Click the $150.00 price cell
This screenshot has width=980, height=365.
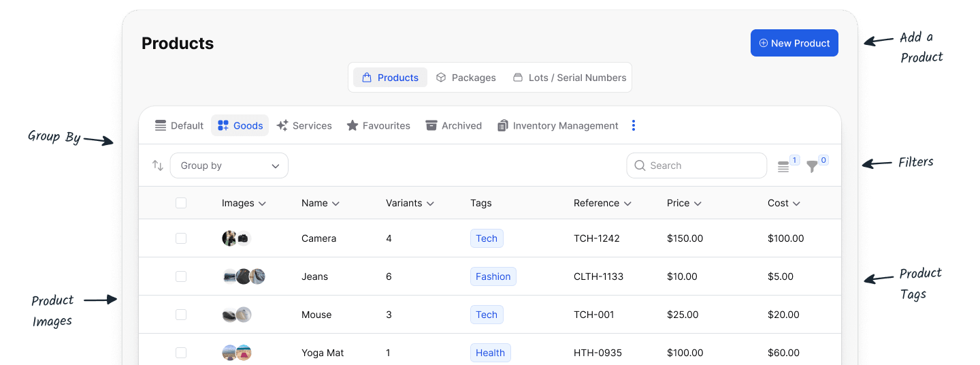685,238
